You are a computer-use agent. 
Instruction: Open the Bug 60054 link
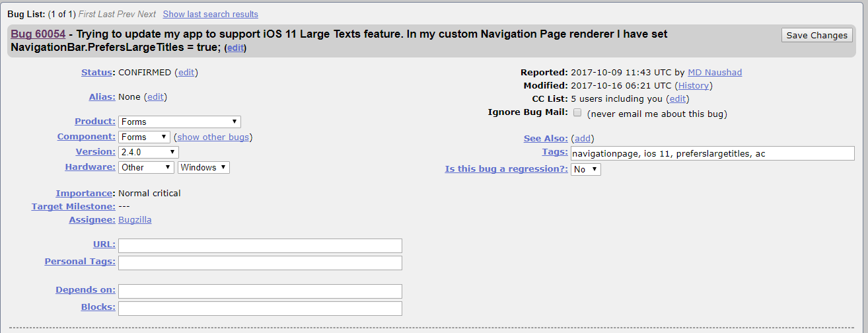(38, 34)
